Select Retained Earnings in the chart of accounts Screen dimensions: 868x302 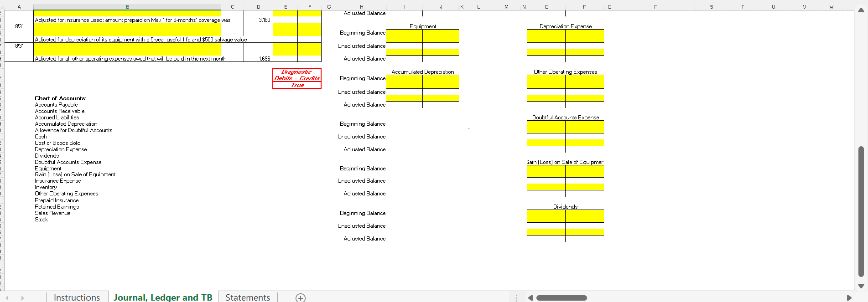pyautogui.click(x=57, y=207)
